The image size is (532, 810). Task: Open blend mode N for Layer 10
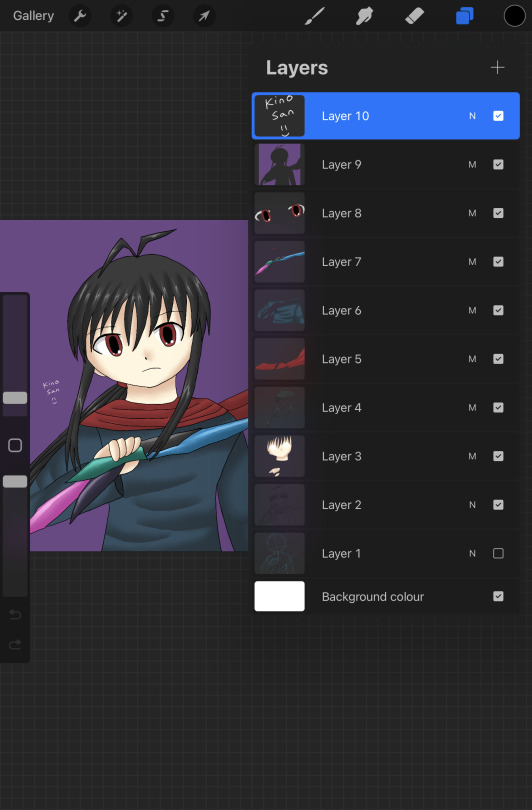pyautogui.click(x=472, y=116)
